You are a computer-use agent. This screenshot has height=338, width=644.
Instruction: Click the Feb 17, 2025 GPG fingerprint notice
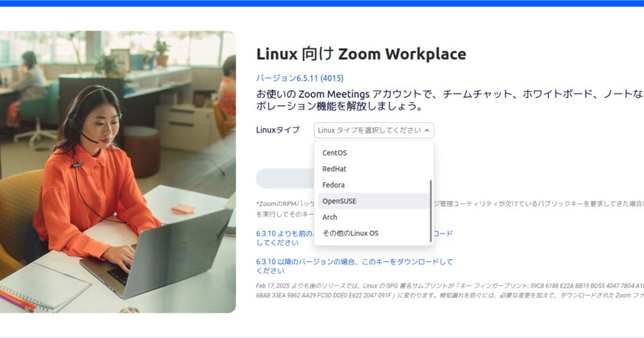pos(450,291)
